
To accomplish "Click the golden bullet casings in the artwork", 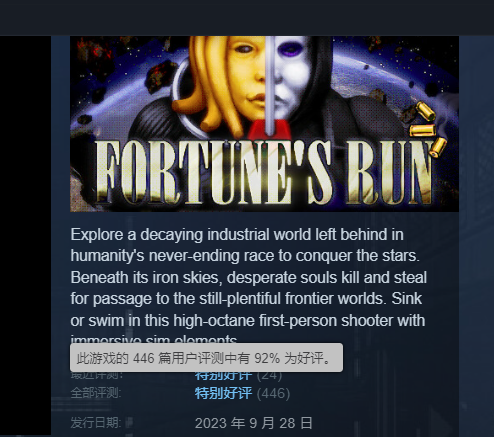I will 428,129.
